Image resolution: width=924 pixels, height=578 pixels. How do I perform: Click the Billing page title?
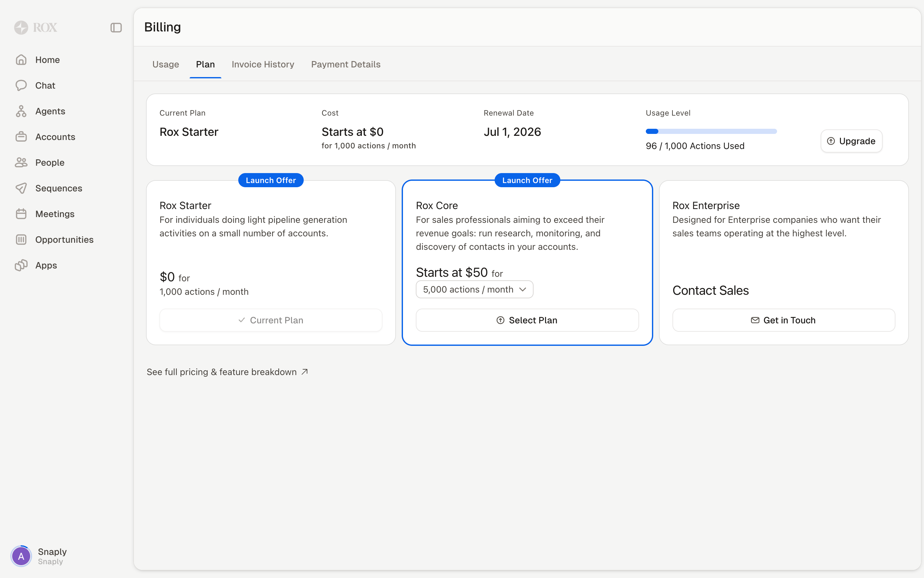coord(163,27)
